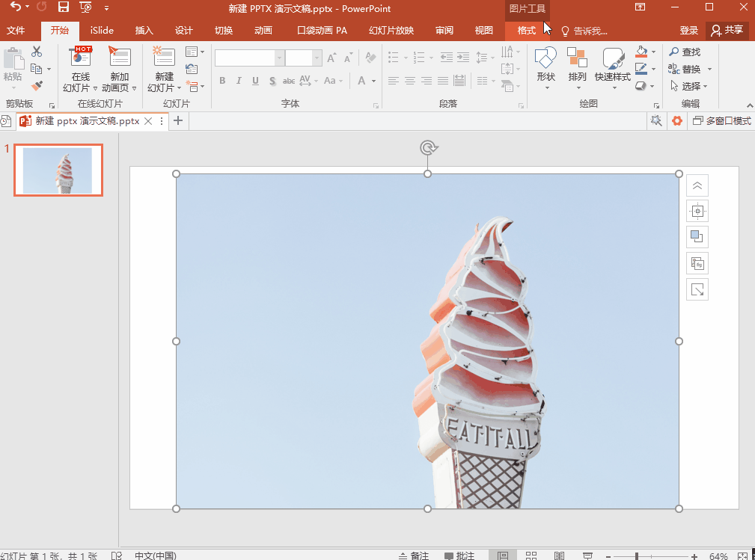Click the zoom slider in status bar
755x560 pixels.
pos(637,556)
